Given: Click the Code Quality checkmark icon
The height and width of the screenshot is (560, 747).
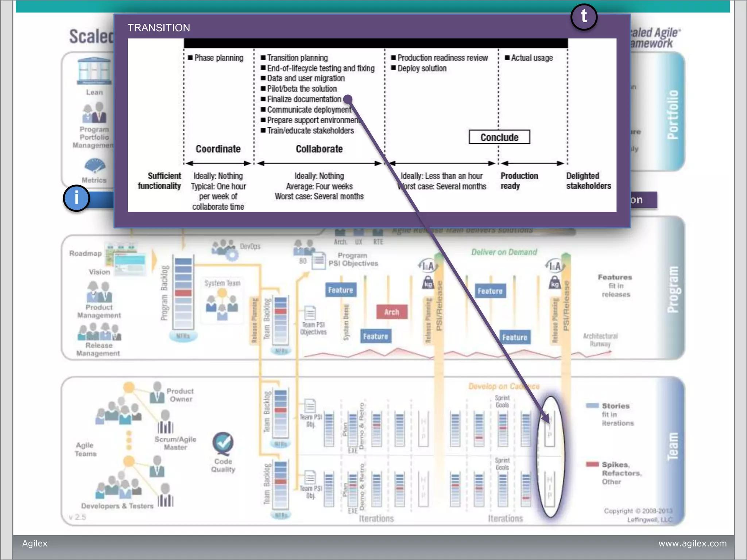Looking at the screenshot, I should pyautogui.click(x=223, y=443).
